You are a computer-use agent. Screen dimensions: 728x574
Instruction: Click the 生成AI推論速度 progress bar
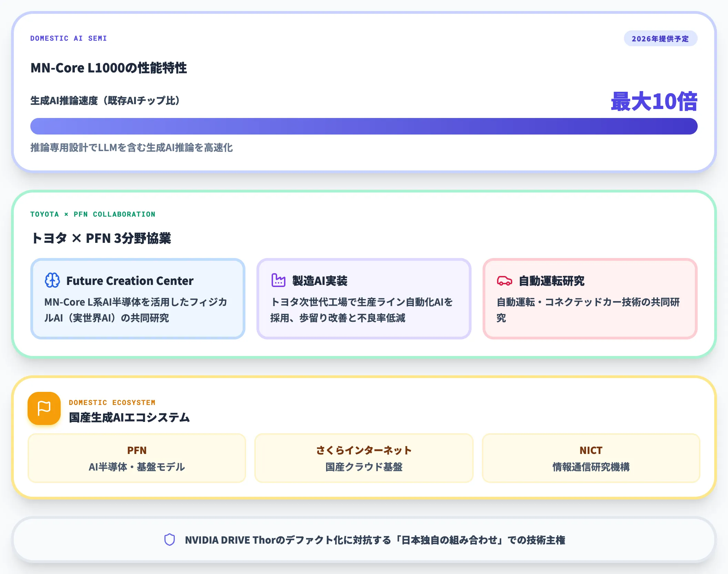364,126
